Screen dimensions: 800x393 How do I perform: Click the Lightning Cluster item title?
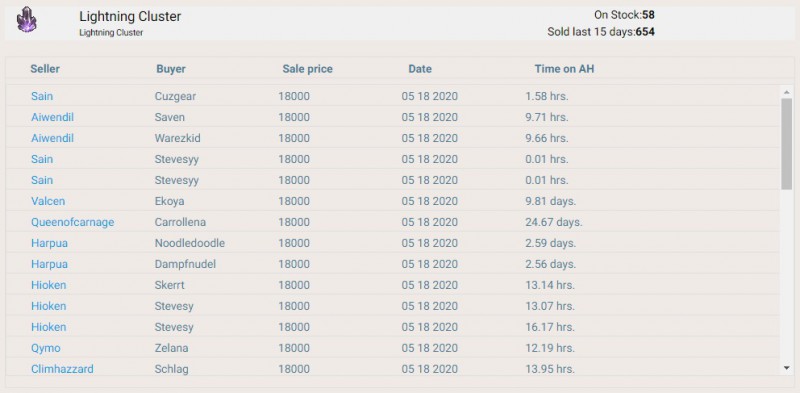130,16
